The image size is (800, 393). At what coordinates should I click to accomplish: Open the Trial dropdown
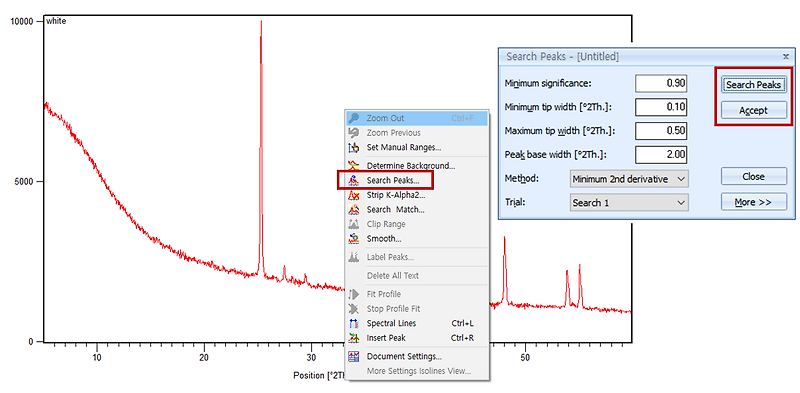pyautogui.click(x=629, y=203)
